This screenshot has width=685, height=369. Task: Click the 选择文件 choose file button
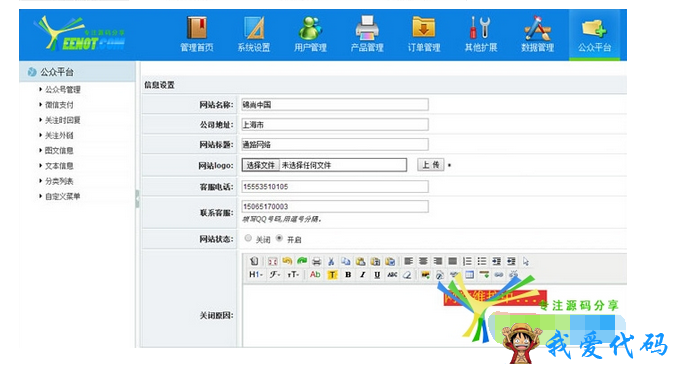(x=260, y=165)
